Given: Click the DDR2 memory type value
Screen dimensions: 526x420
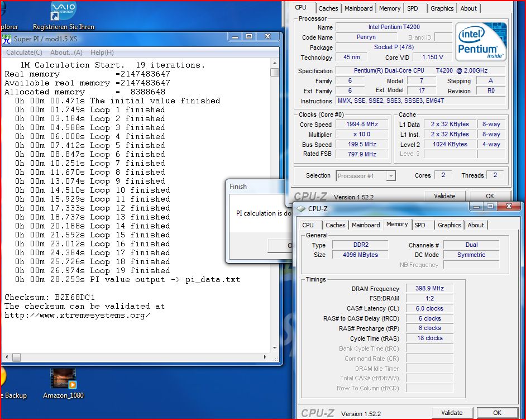Looking at the screenshot, I should (x=360, y=245).
